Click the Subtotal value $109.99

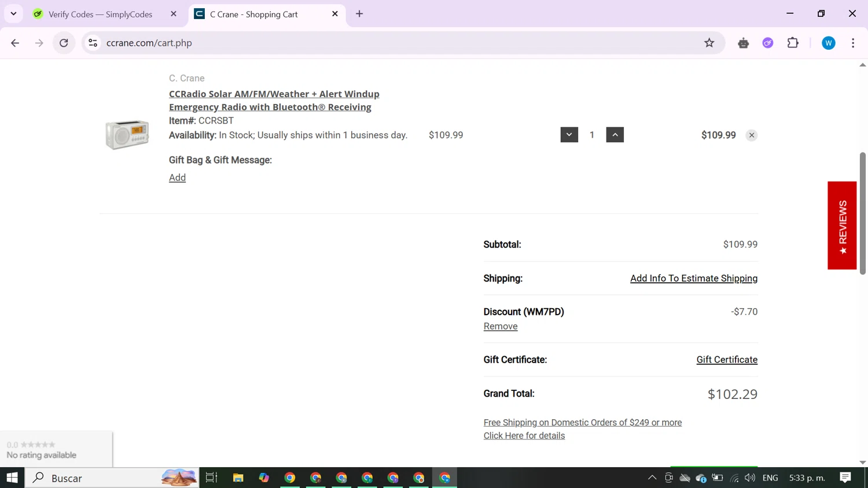[740, 245]
